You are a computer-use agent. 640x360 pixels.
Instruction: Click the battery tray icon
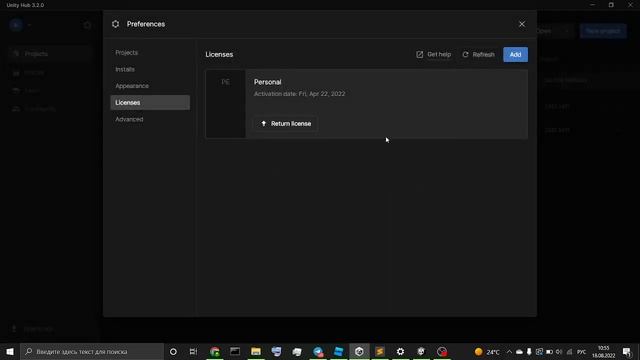point(549,352)
